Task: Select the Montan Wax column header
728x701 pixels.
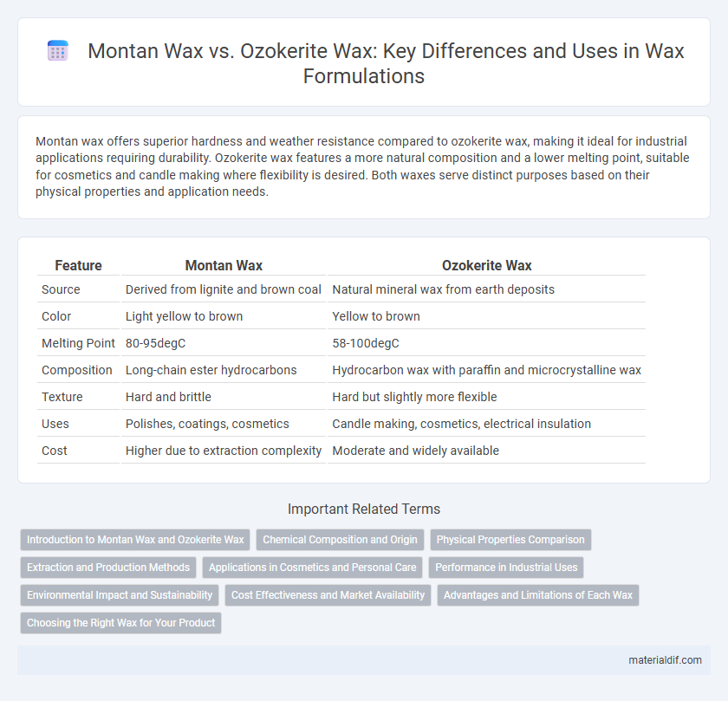Action: point(224,265)
